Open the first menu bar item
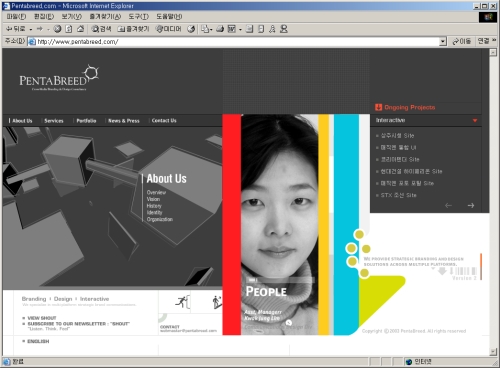Image resolution: width=500 pixels, height=368 pixels. point(16,16)
